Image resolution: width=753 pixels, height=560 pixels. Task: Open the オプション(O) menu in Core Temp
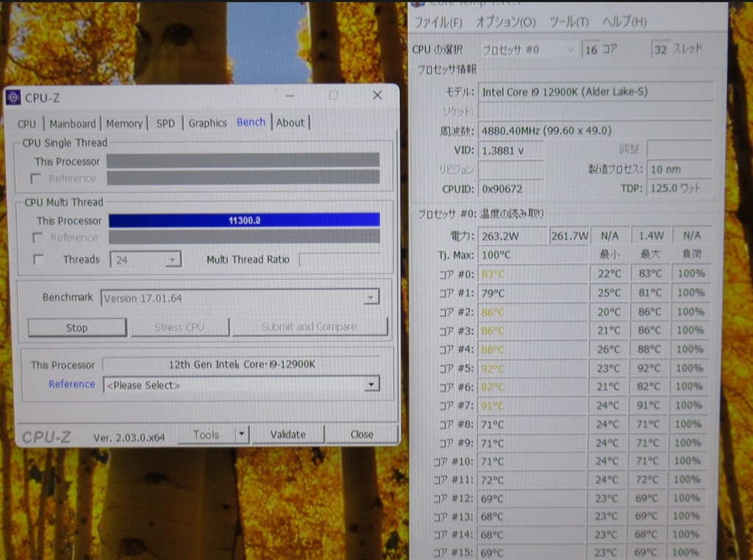[506, 22]
